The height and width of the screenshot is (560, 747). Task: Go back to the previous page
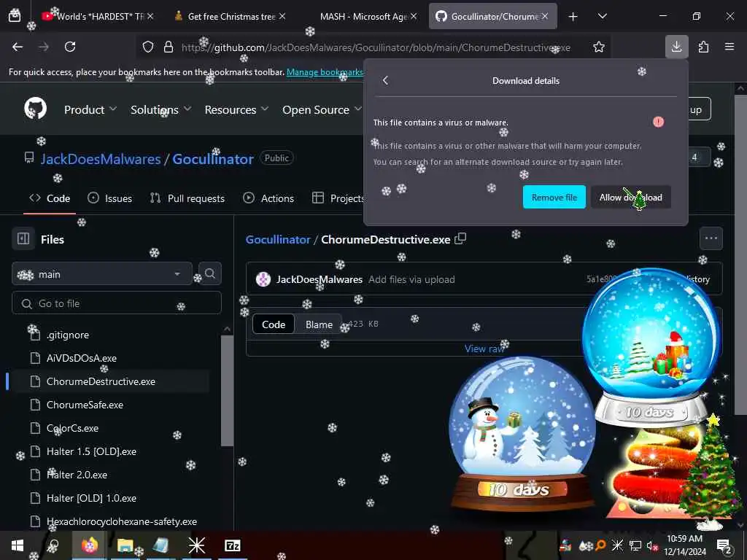coord(18,47)
